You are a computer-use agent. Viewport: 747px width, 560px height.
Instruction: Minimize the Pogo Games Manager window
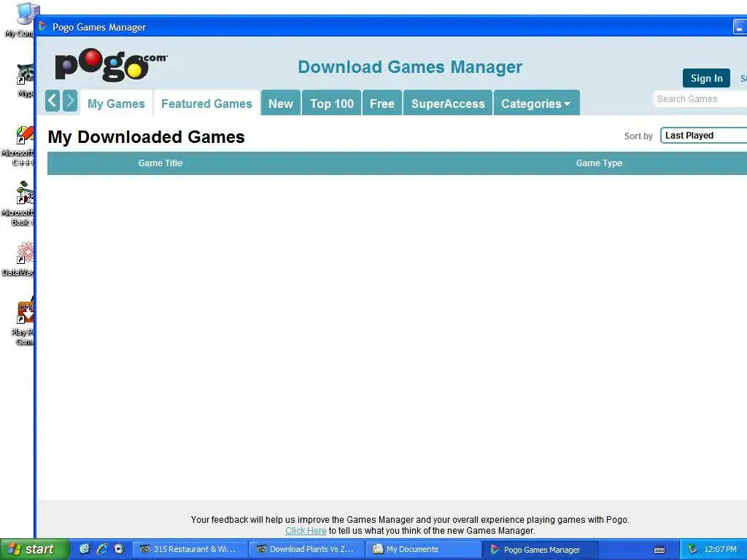(740, 27)
